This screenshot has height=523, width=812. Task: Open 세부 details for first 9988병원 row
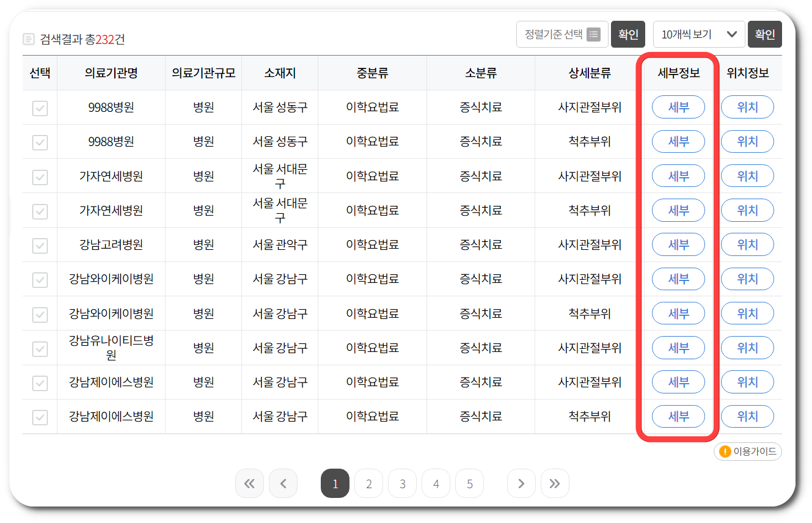tap(678, 107)
